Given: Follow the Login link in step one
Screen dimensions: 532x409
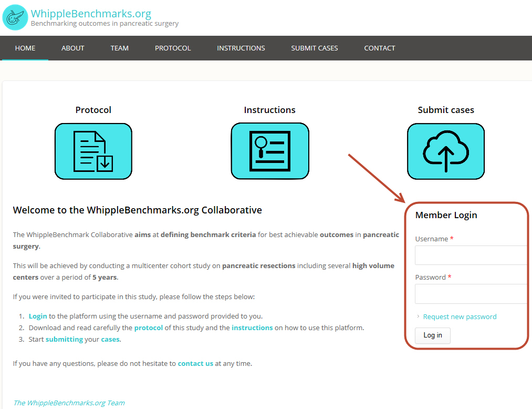Looking at the screenshot, I should [38, 316].
